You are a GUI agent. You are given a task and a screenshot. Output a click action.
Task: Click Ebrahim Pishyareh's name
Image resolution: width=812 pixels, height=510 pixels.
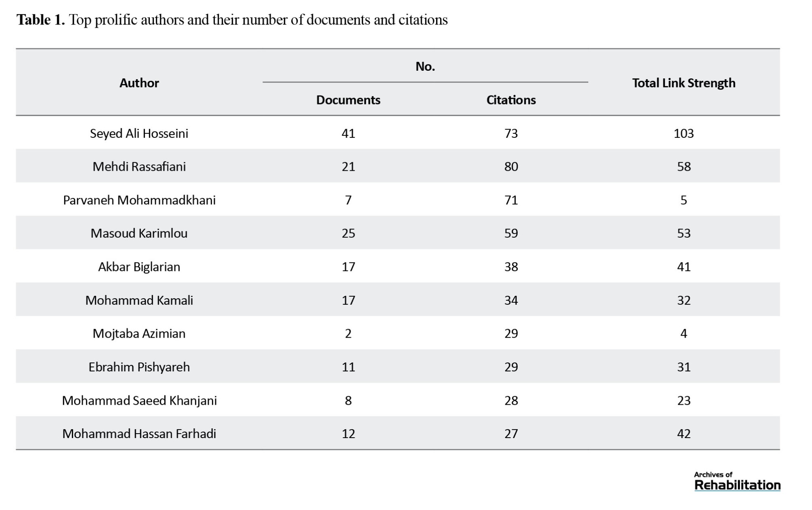(x=139, y=367)
